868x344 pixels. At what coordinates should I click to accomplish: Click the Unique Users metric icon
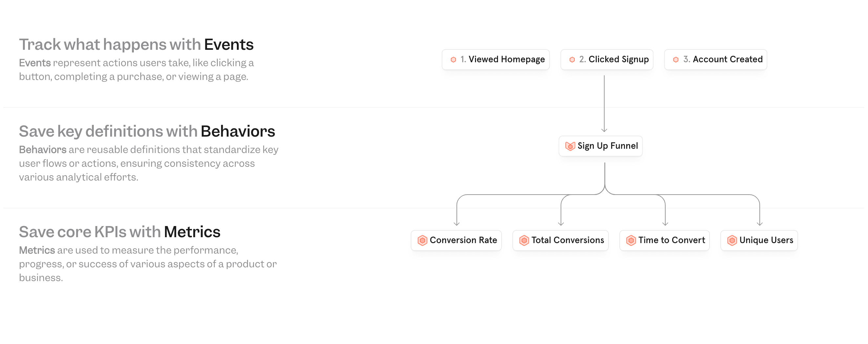point(732,240)
